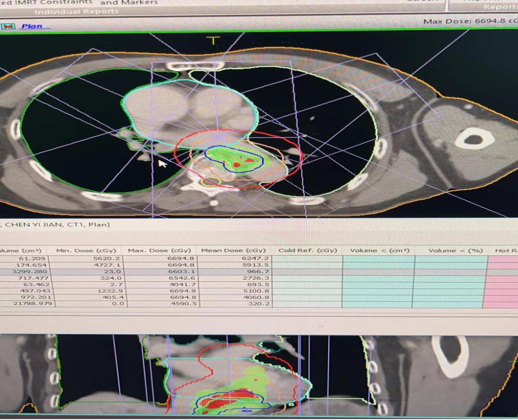Click the Plan icon in view header
The width and height of the screenshot is (518, 420).
[9, 26]
